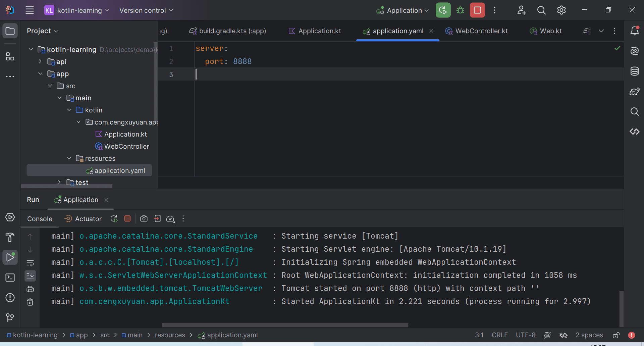Collapse the kotlin source folder

point(69,110)
